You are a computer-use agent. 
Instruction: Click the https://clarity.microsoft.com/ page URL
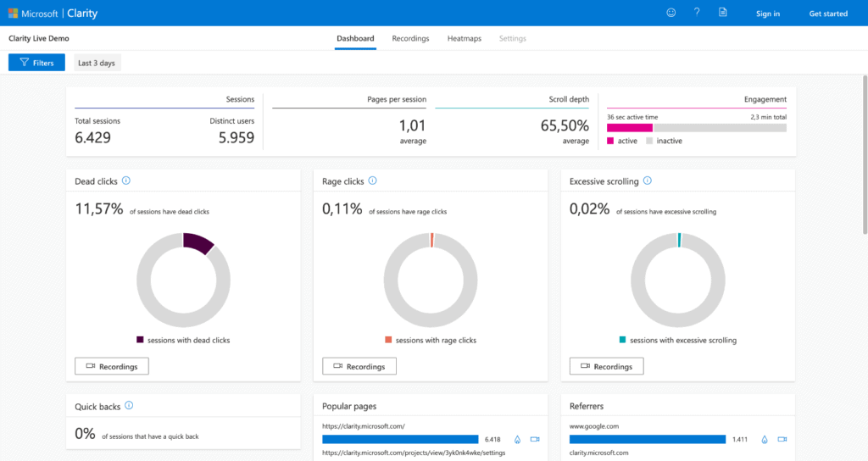tap(364, 426)
